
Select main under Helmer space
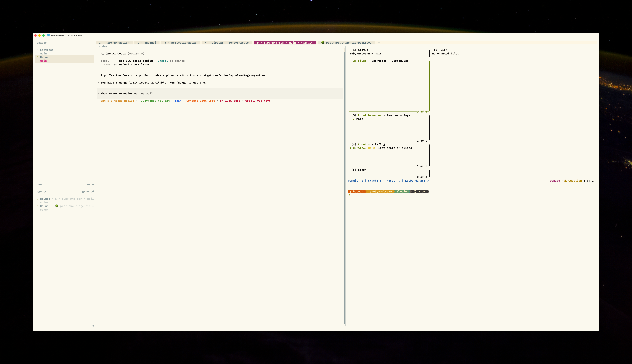click(43, 61)
